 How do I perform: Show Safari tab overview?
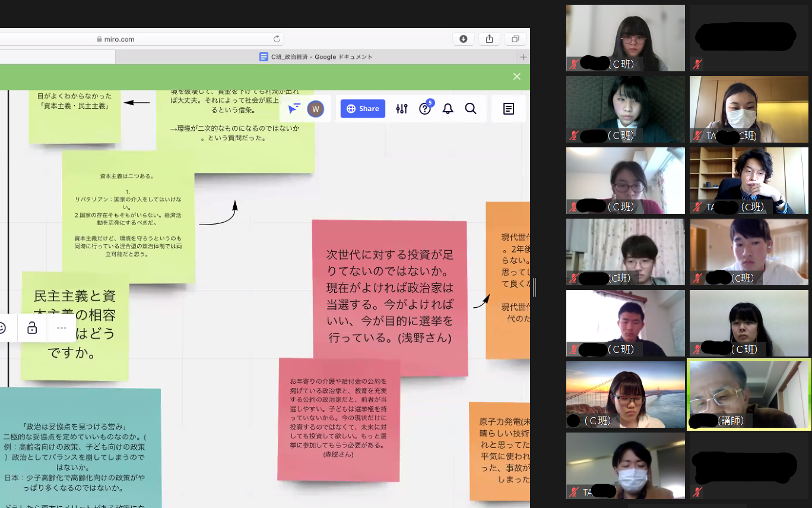[515, 39]
